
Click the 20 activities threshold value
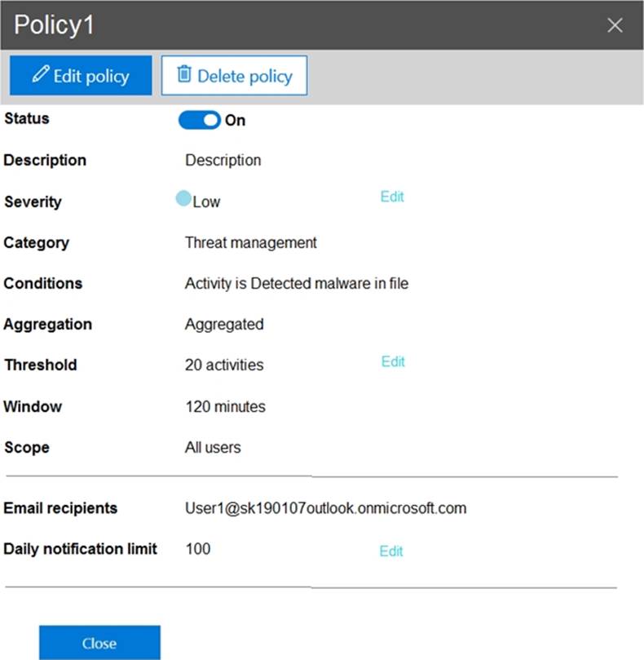(x=224, y=365)
